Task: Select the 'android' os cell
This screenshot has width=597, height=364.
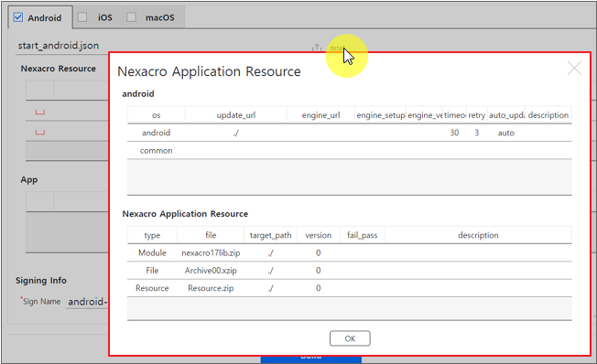Action: pyautogui.click(x=156, y=133)
